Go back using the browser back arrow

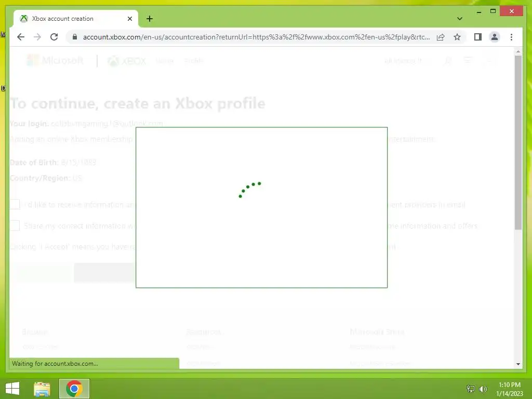pyautogui.click(x=21, y=37)
